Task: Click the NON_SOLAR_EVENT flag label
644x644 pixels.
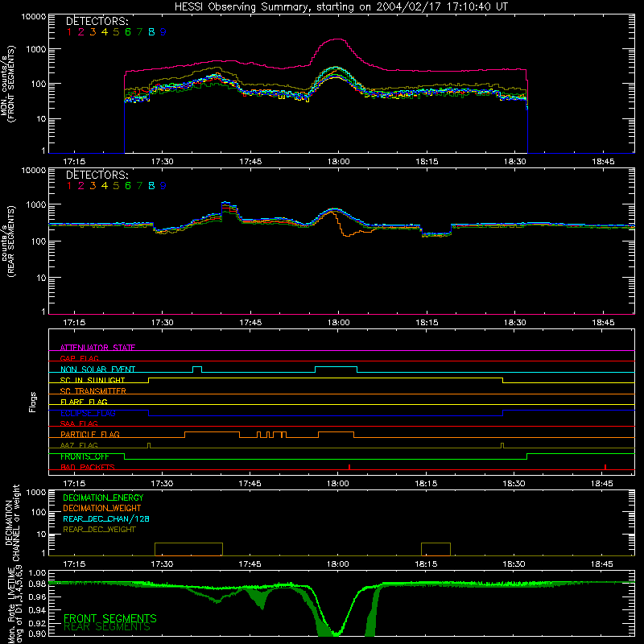Action: (x=97, y=369)
